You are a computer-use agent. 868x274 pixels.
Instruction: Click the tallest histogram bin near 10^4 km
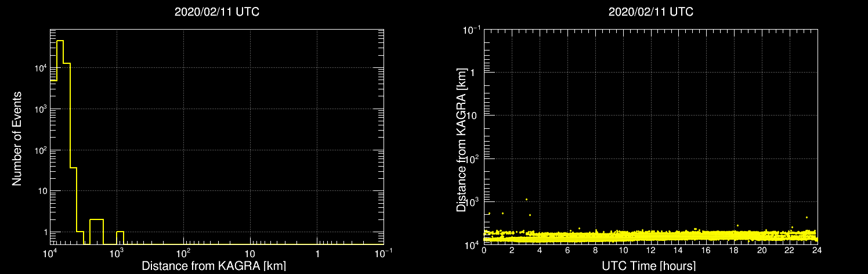click(x=60, y=142)
